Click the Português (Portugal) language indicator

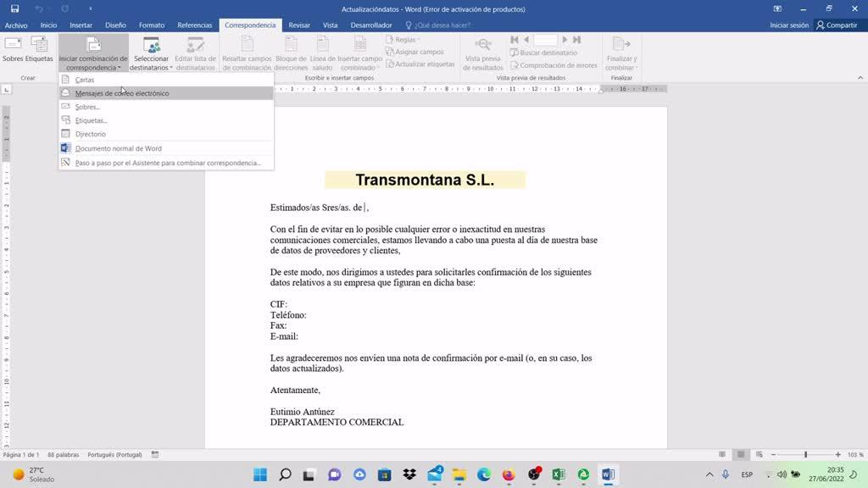[x=114, y=455]
